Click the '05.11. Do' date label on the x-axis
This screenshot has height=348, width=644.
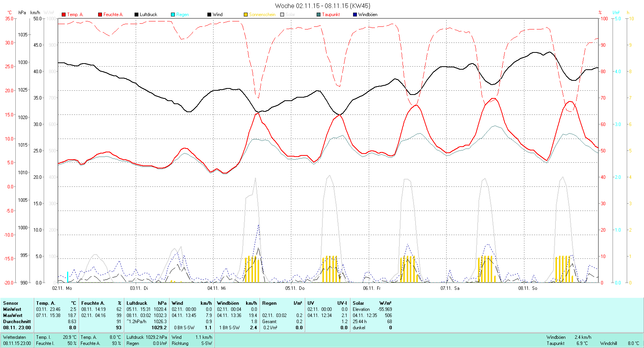coord(295,288)
